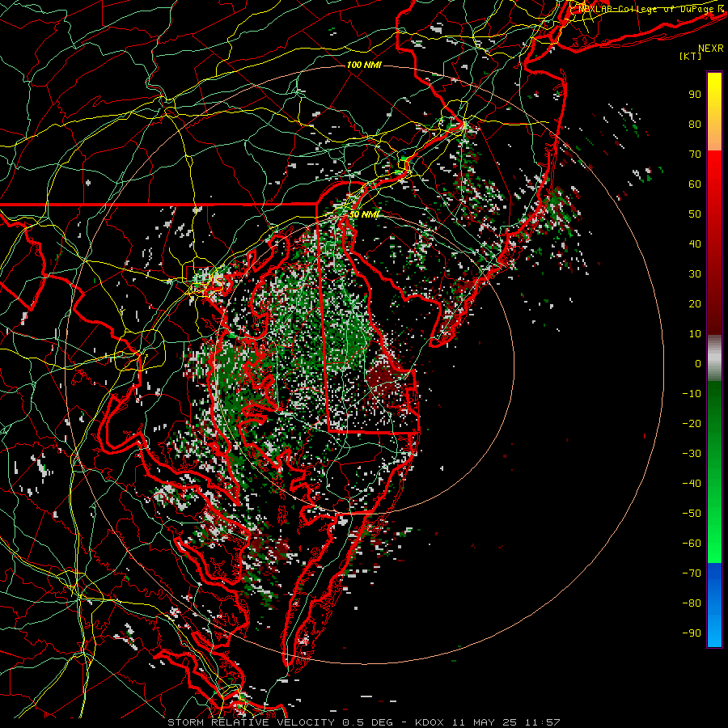This screenshot has width=728, height=728.
Task: Click the -30 value on the velocity scale
Action: point(692,454)
